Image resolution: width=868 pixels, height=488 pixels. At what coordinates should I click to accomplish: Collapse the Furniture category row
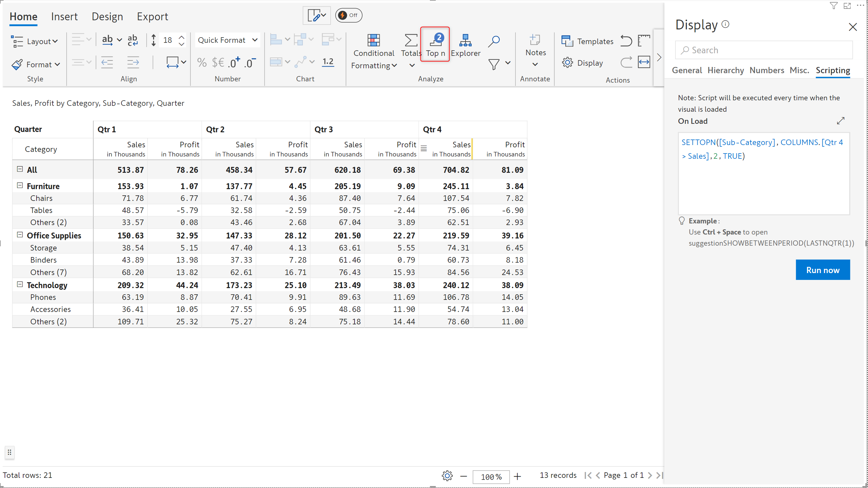pyautogui.click(x=20, y=186)
